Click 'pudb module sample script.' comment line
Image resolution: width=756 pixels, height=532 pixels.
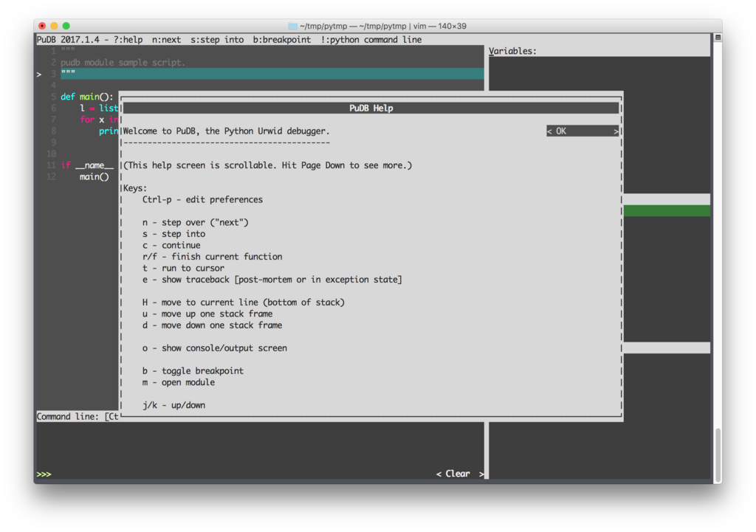[x=123, y=62]
